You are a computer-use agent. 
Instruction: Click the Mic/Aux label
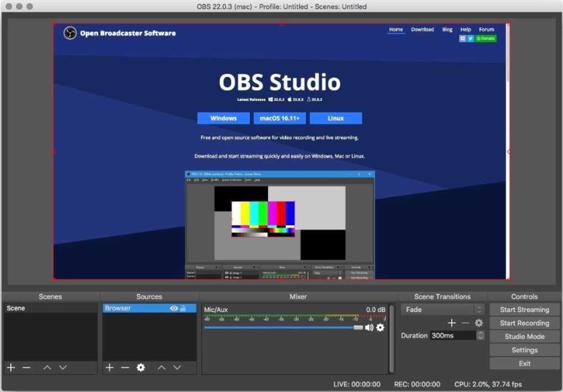click(216, 310)
